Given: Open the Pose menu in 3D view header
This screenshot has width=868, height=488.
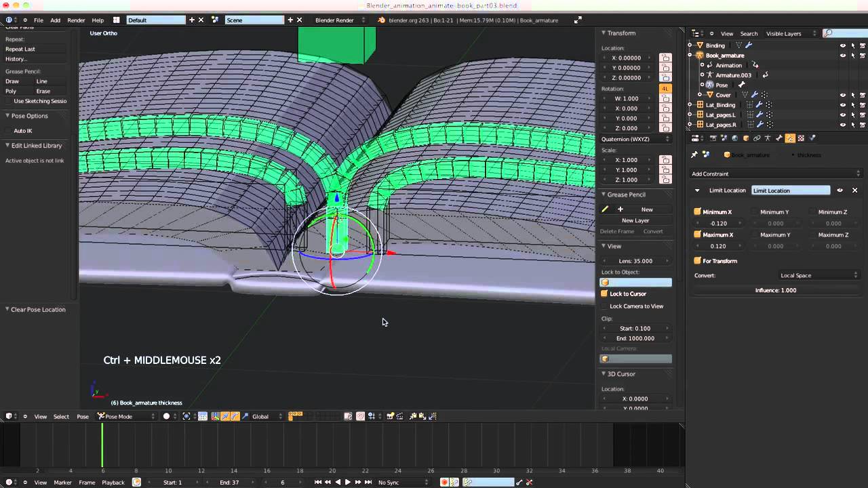Looking at the screenshot, I should (x=83, y=416).
